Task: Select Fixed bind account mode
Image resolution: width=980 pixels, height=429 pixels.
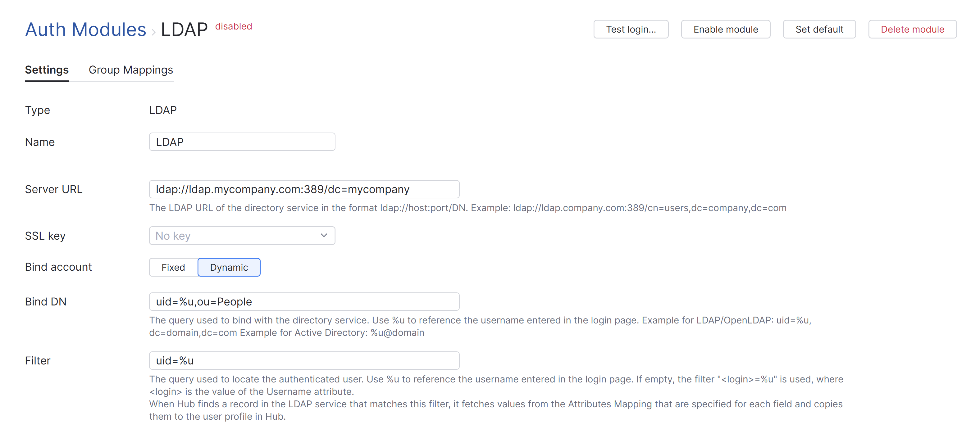Action: point(173,267)
